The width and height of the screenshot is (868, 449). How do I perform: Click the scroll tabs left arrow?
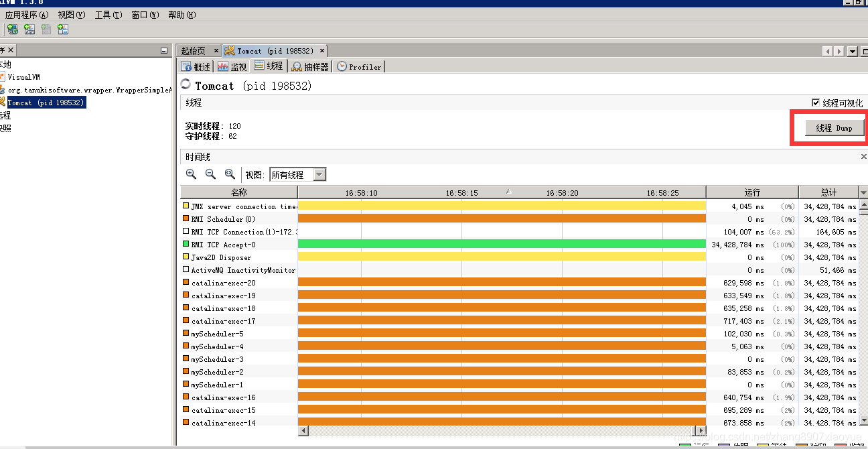pyautogui.click(x=828, y=52)
